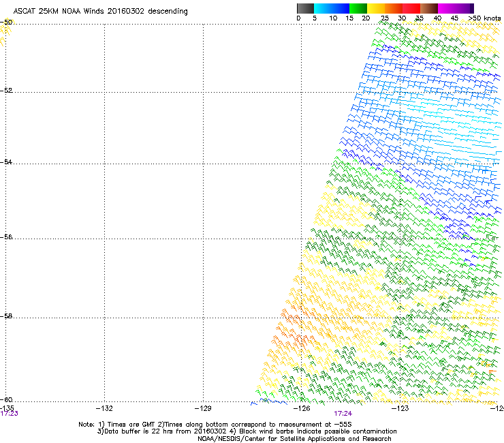504x443 pixels.
Task: Click the note line starting 'Note: 1) Times are GMT'
Action: coord(215,425)
